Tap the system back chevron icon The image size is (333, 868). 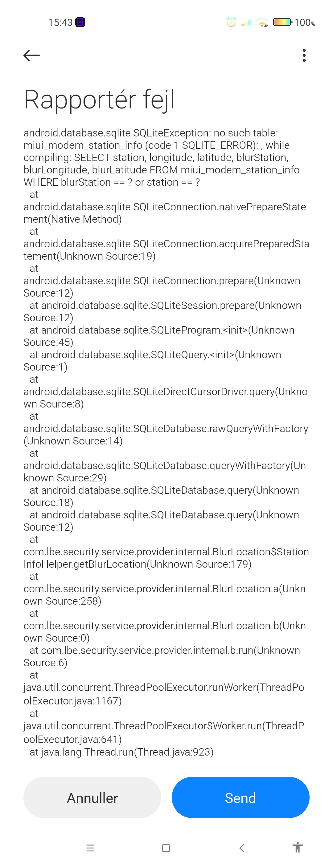[241, 848]
